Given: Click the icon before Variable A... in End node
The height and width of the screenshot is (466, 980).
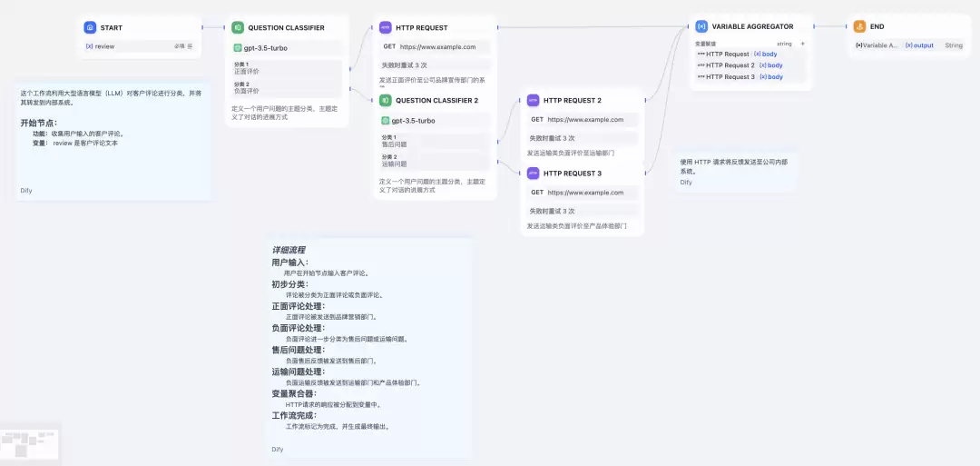Looking at the screenshot, I should point(858,45).
